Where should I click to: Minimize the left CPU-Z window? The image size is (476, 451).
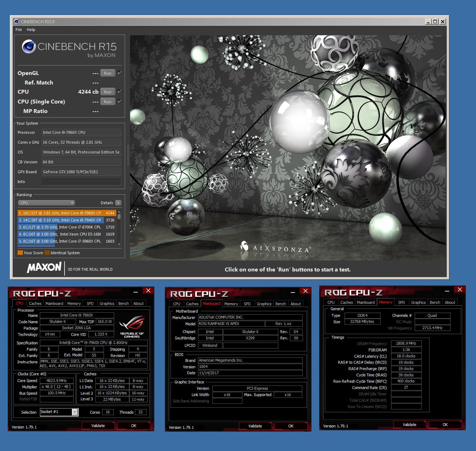click(136, 292)
